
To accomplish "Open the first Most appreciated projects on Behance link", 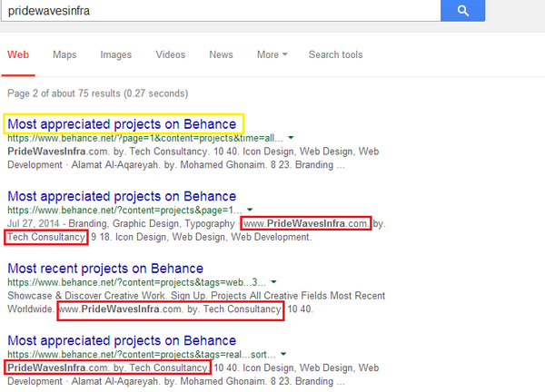I will tap(122, 124).
